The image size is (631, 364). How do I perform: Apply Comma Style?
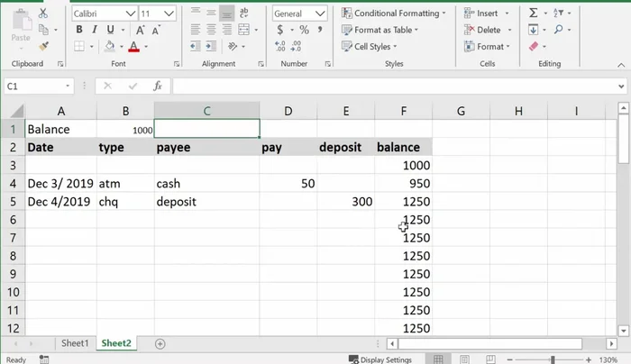coord(320,30)
